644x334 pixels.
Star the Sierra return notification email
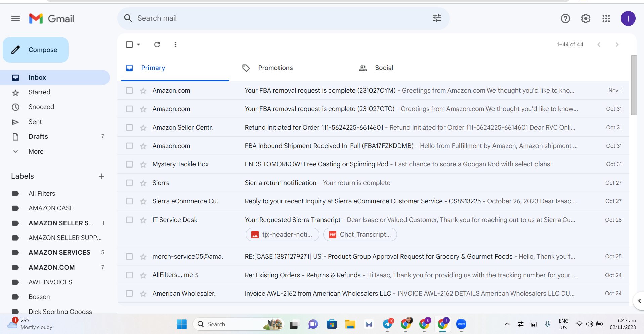[143, 183]
